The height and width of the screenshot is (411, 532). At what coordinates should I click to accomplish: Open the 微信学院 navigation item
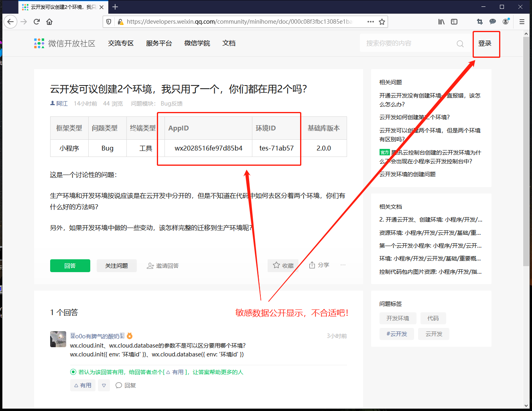point(197,43)
